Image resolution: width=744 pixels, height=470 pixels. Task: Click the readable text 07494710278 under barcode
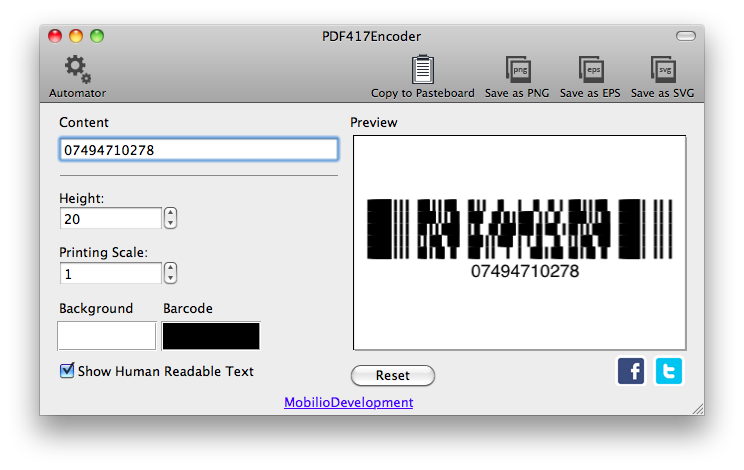pyautogui.click(x=525, y=271)
